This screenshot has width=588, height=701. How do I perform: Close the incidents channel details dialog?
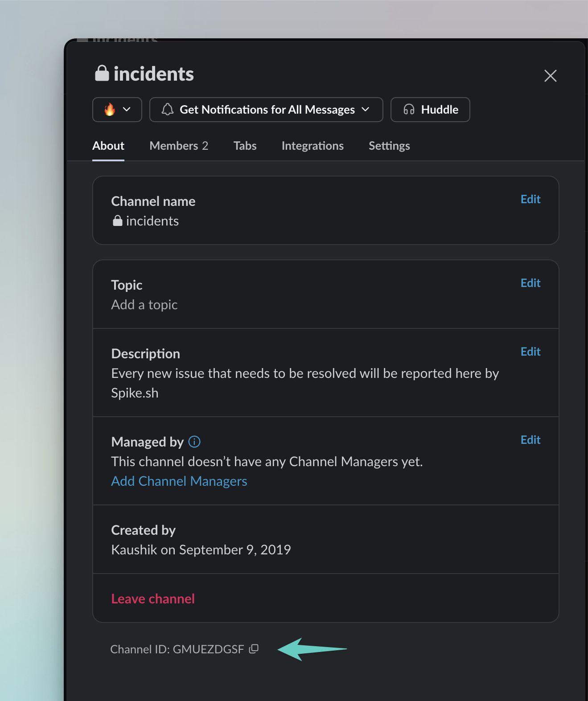coord(551,76)
